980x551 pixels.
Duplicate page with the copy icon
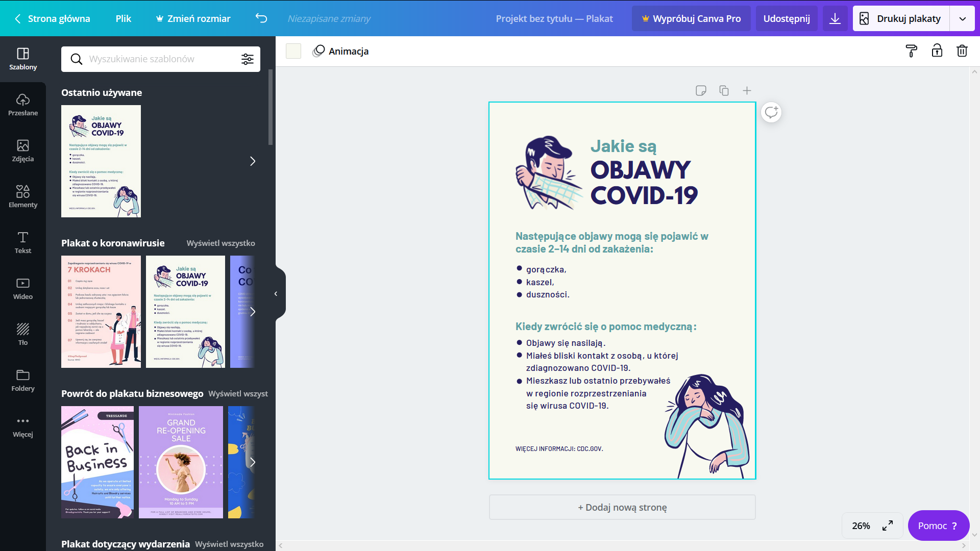[724, 91]
